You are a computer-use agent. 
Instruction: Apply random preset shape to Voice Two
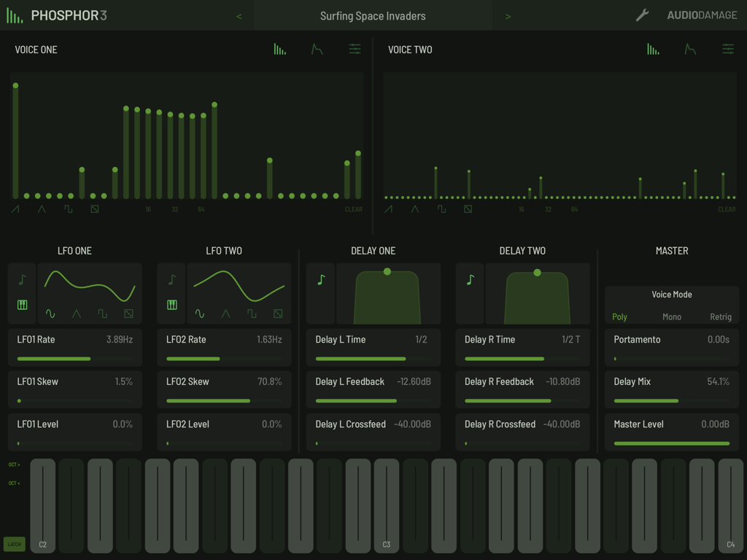pos(468,209)
